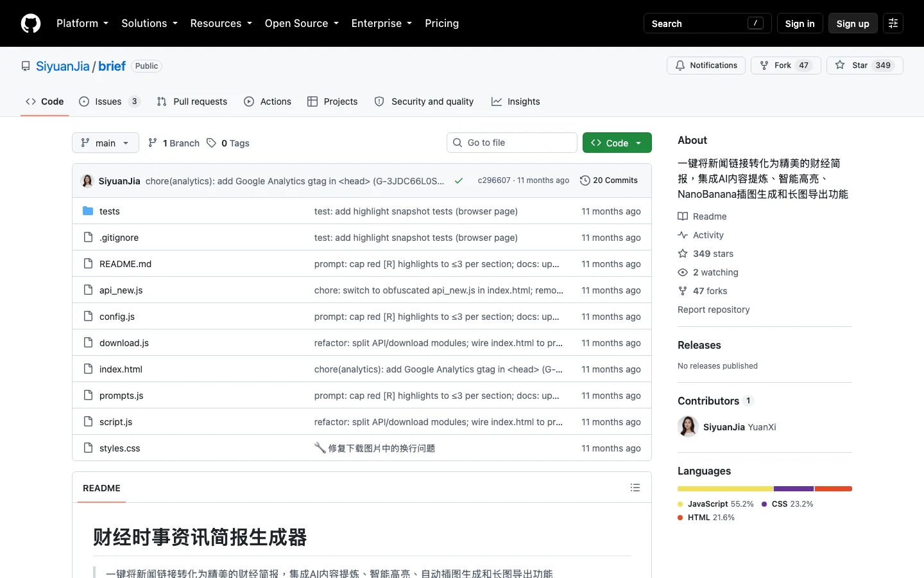Click file icon next to .gitignore
Viewport: 924px width, 578px height.
coord(88,238)
